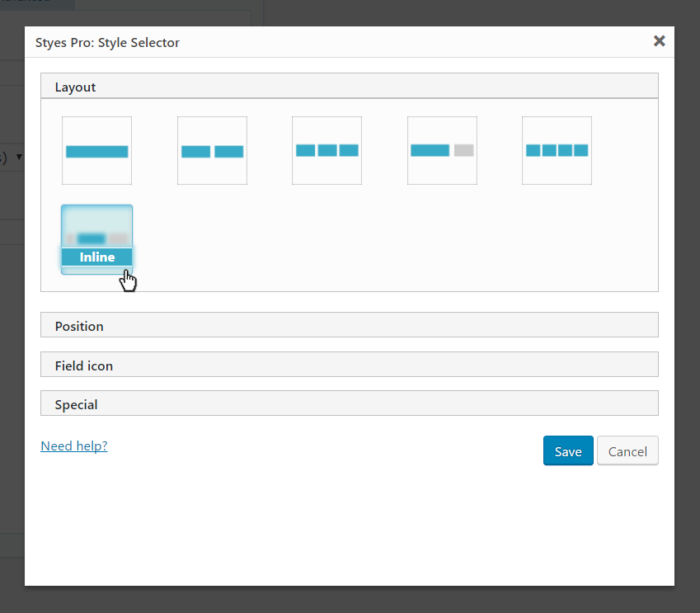Image resolution: width=700 pixels, height=613 pixels.
Task: Open the dropdown arrow in background window
Action: coord(19,157)
